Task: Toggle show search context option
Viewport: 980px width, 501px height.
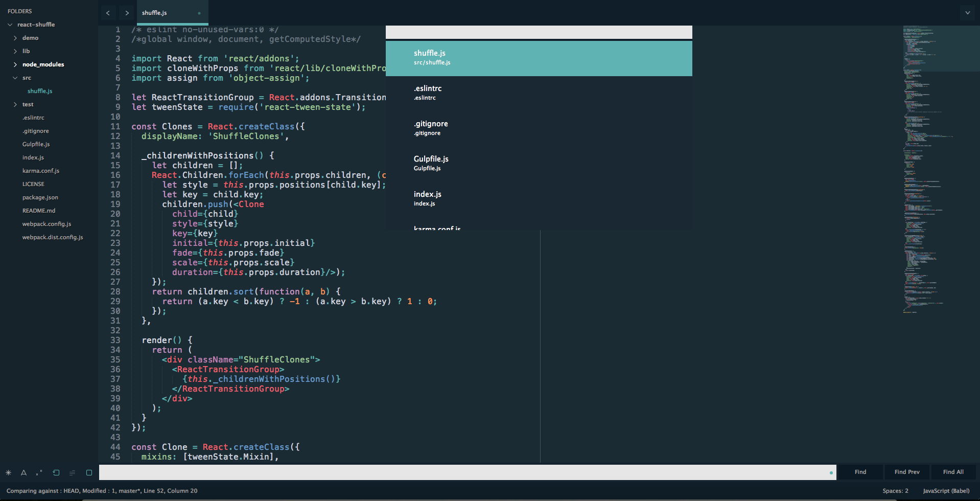Action: tap(72, 472)
